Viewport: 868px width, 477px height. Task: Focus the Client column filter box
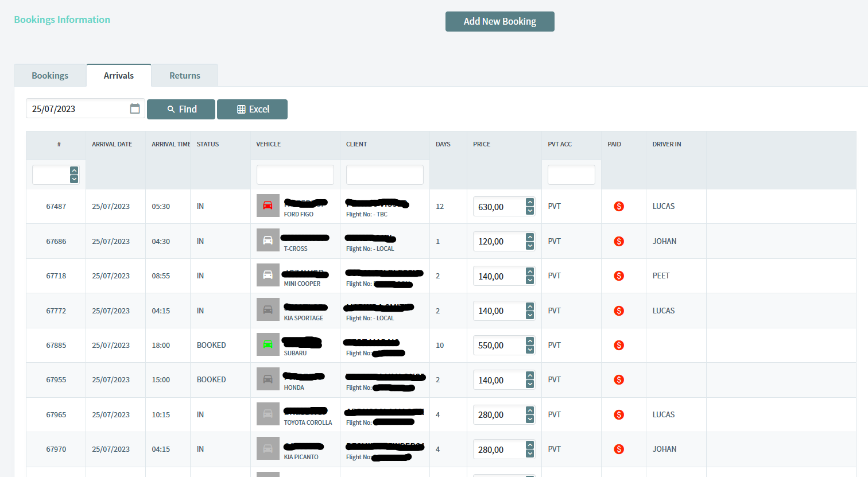(385, 175)
